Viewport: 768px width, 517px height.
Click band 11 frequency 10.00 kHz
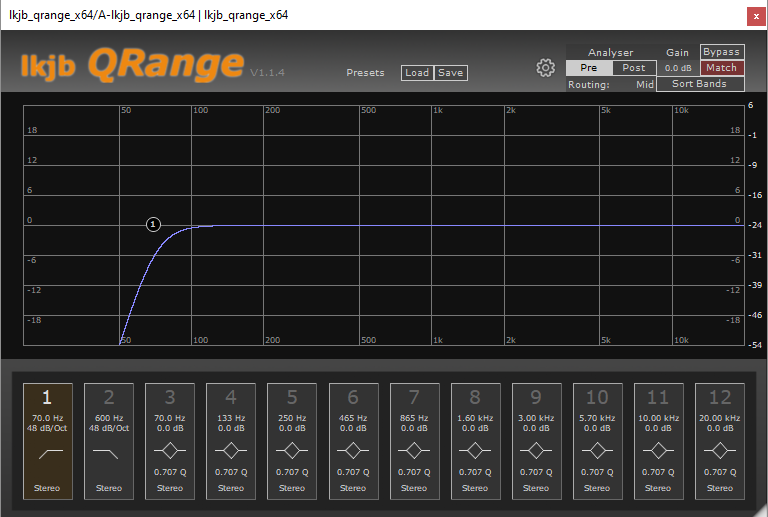[658, 418]
